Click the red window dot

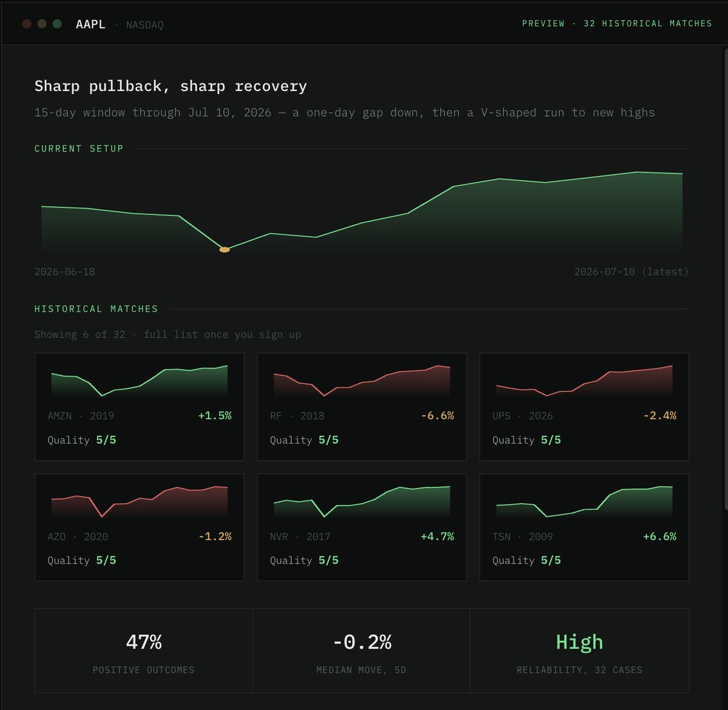pos(27,24)
